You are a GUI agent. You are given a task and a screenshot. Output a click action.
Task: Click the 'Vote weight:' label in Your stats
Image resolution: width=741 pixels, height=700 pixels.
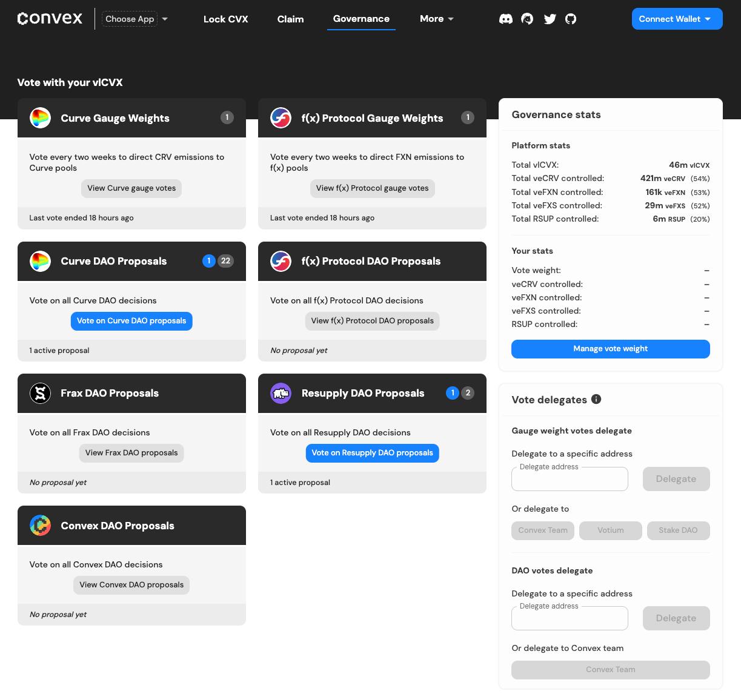point(536,271)
